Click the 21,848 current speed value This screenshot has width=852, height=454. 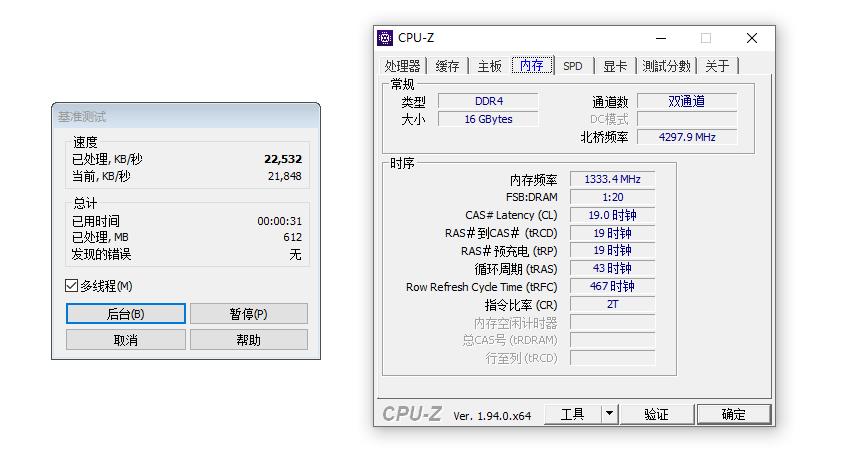coord(285,176)
